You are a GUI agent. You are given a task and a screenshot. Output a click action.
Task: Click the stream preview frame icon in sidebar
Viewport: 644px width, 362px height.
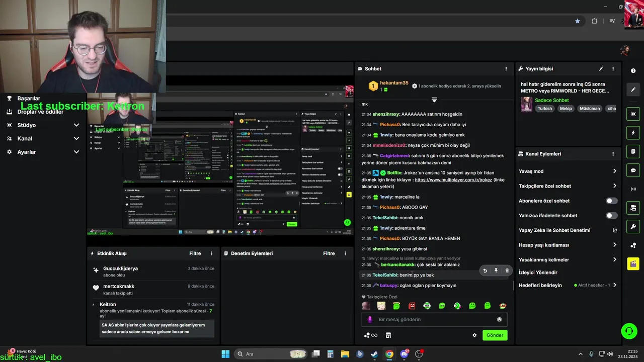click(633, 114)
